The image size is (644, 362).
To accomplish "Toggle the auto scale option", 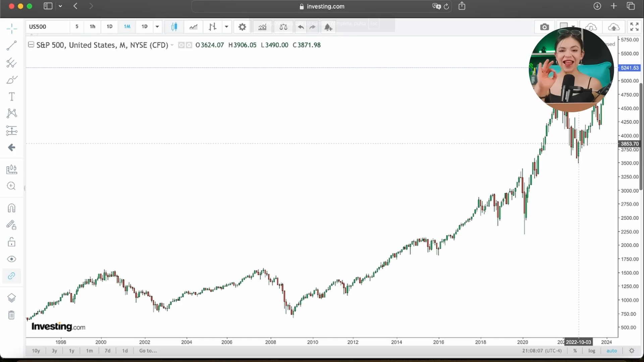I will click(611, 351).
